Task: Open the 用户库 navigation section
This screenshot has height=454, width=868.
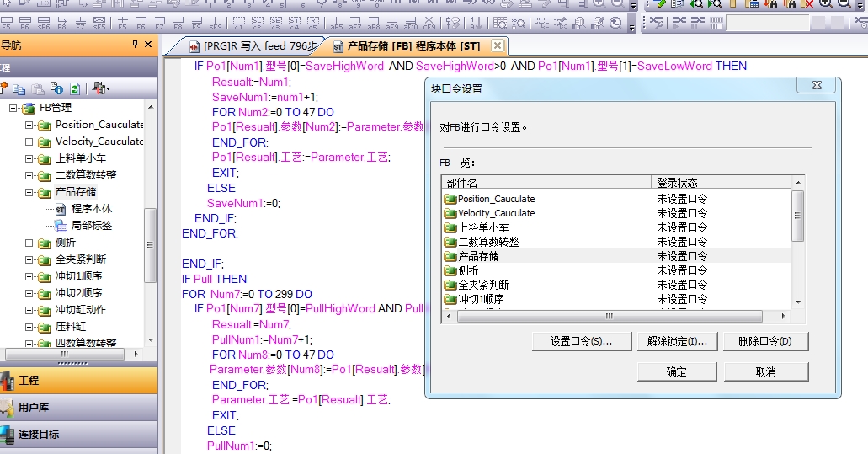Action: [34, 408]
